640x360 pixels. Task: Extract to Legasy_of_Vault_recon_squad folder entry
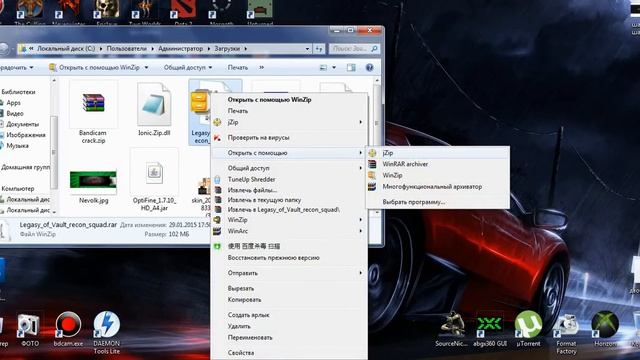(289, 209)
